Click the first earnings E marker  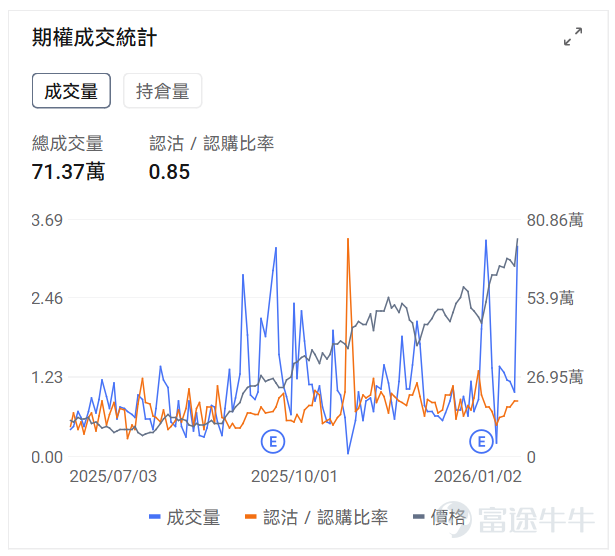pyautogui.click(x=273, y=442)
